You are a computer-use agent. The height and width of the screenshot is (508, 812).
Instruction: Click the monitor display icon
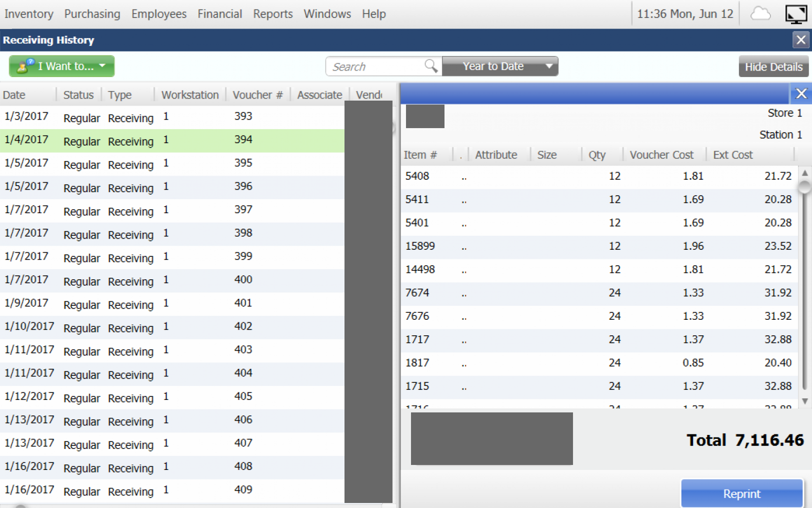pyautogui.click(x=796, y=14)
